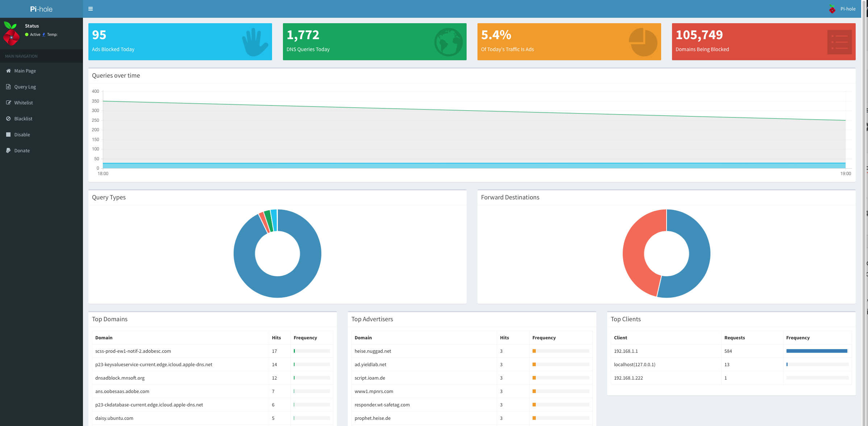Screen dimensions: 868x426
Task: Open the Query Log navigation item
Action: 25,87
